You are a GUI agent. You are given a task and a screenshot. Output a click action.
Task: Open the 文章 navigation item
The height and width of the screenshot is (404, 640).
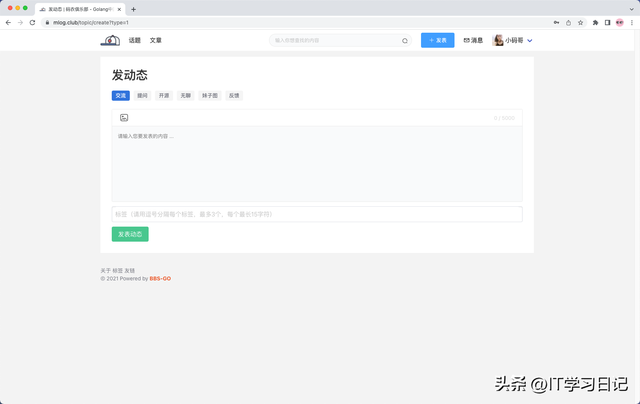point(156,40)
